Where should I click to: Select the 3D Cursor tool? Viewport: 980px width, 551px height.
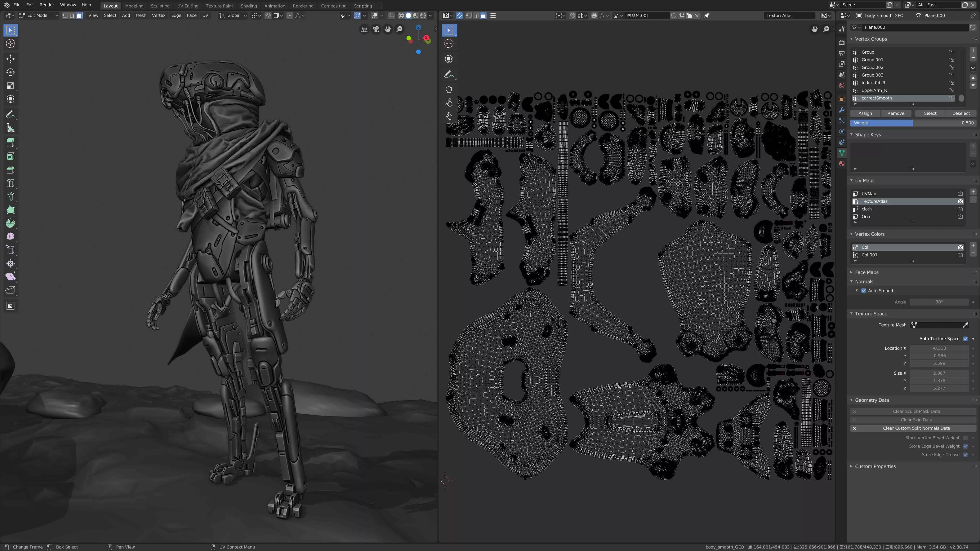[x=10, y=44]
